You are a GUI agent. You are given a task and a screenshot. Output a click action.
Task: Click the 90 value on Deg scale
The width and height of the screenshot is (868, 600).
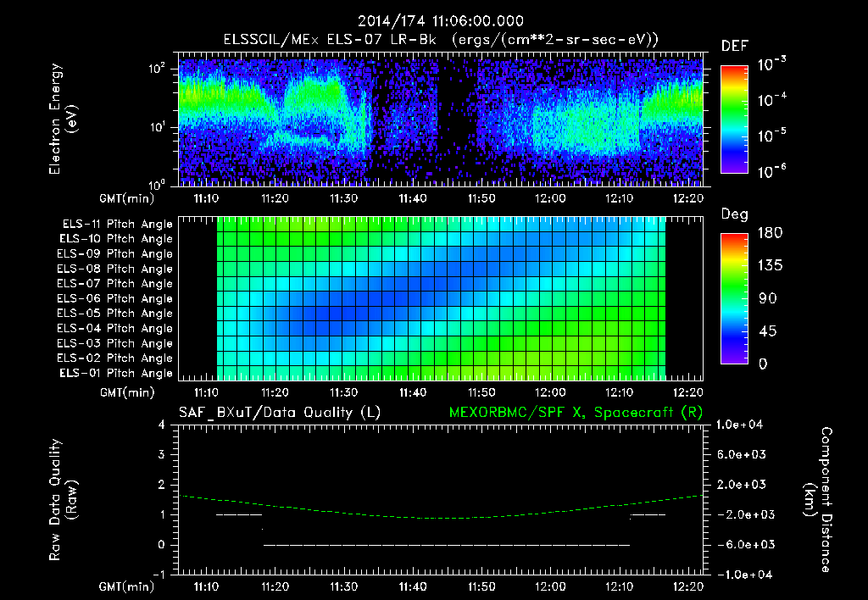click(767, 299)
